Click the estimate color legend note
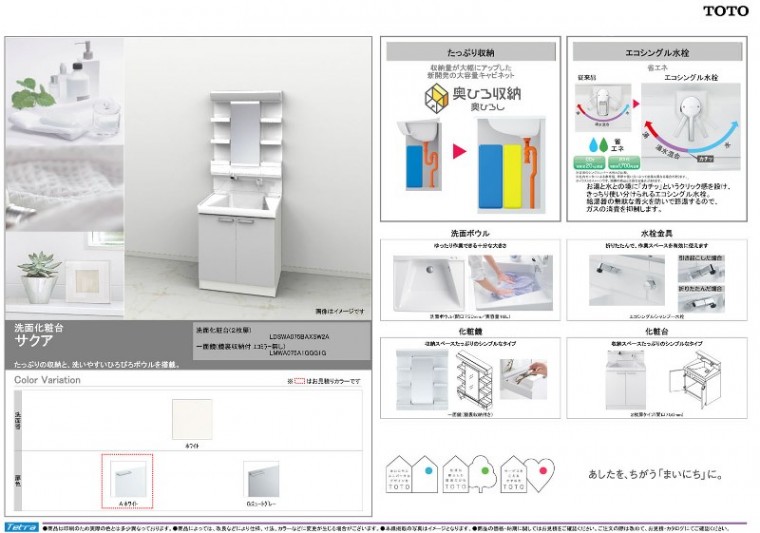 [324, 381]
